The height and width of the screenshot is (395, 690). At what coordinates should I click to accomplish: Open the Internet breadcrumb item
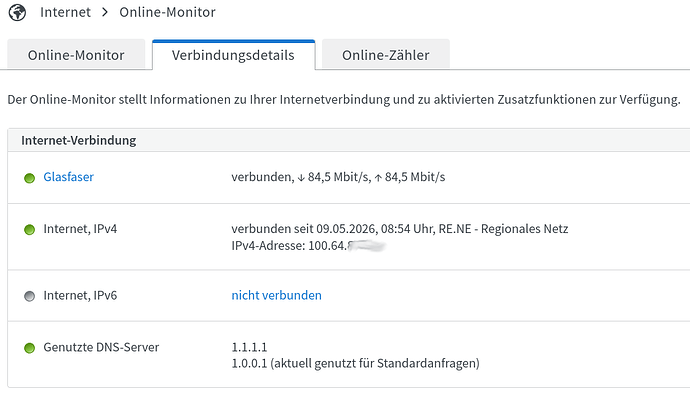tap(65, 12)
